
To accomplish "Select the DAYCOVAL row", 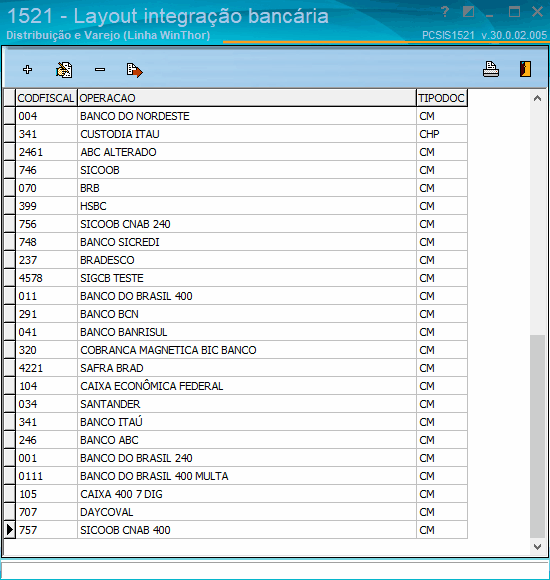I will coord(236,512).
